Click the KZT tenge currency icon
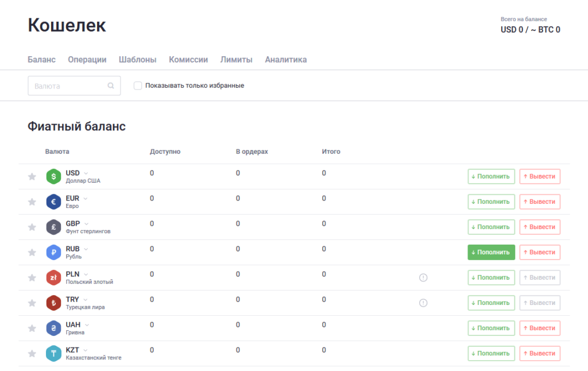Image resolution: width=588 pixels, height=371 pixels. 53,354
